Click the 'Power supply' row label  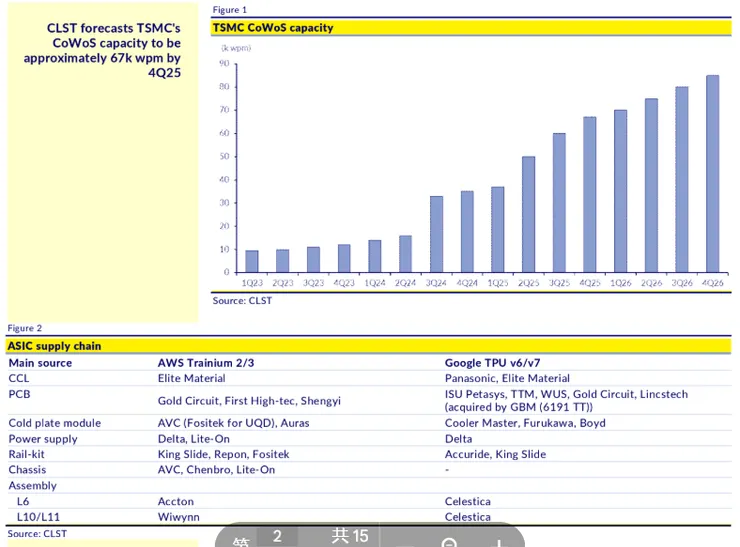[x=43, y=439]
